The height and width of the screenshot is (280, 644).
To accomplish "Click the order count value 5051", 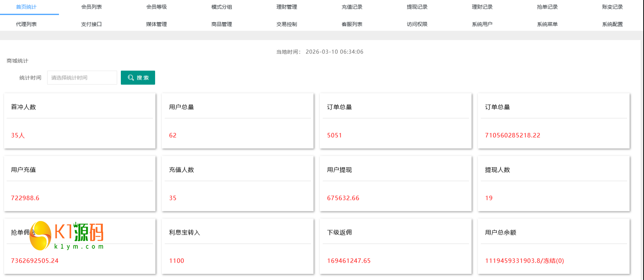I will [x=335, y=135].
